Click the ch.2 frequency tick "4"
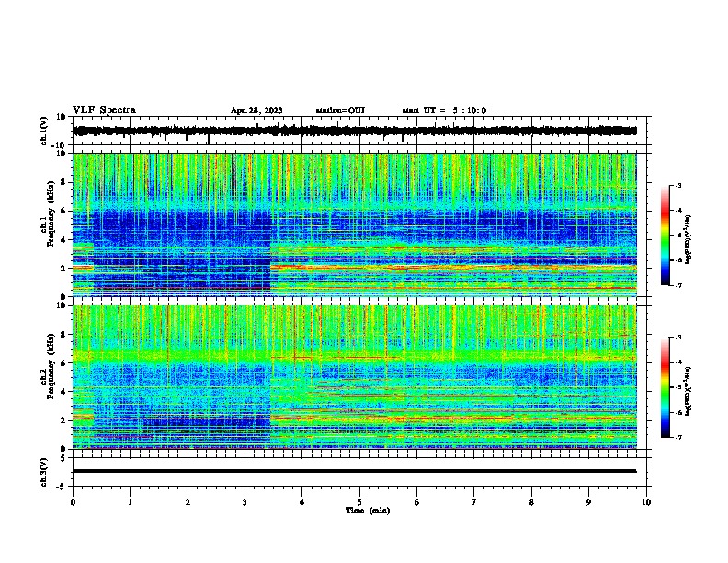This screenshot has height=563, width=728. tap(63, 392)
